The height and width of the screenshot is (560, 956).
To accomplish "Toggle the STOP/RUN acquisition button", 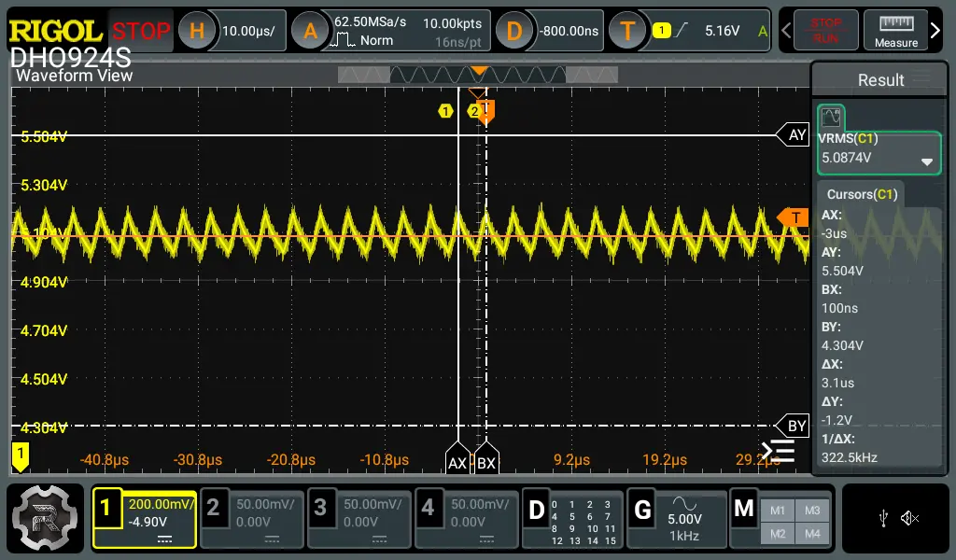I will (825, 30).
